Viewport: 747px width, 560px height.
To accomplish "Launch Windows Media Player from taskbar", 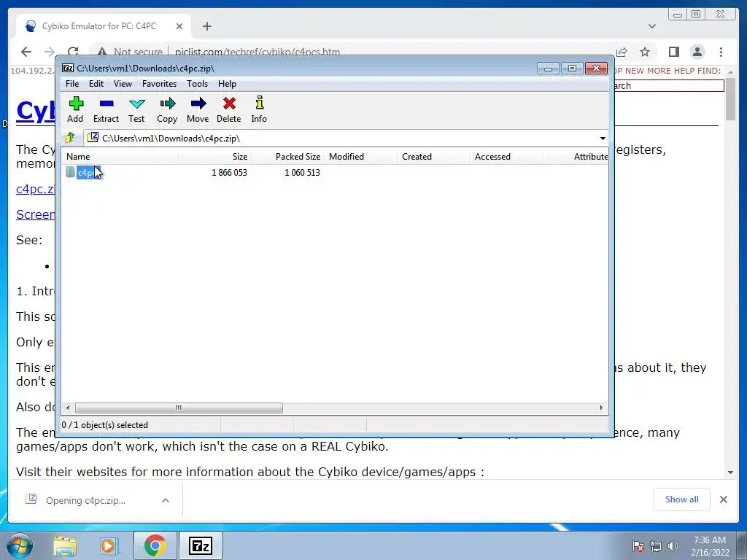I will (108, 546).
